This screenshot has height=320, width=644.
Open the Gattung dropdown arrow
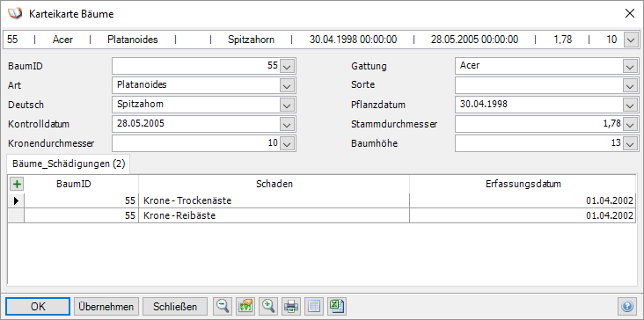coord(630,66)
